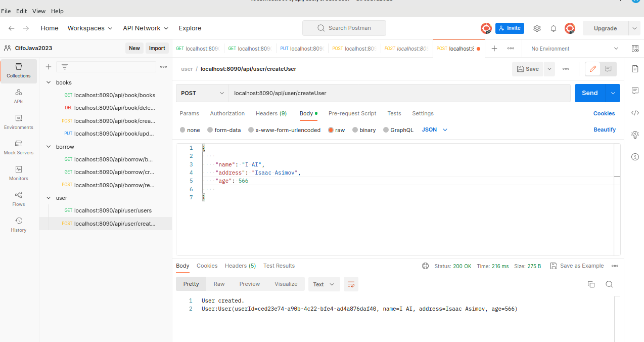Viewport: 644px width, 342px height.
Task: Switch to the Pre-request Script tab
Action: pyautogui.click(x=352, y=113)
